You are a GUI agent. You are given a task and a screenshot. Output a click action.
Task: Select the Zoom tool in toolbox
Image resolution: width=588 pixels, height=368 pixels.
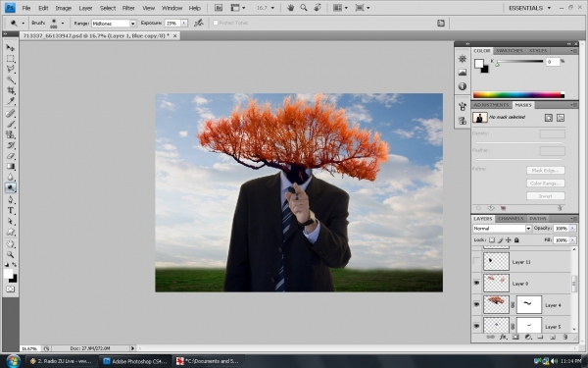[10, 254]
